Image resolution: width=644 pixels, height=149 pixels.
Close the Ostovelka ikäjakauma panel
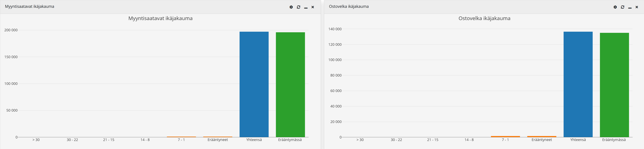point(637,7)
